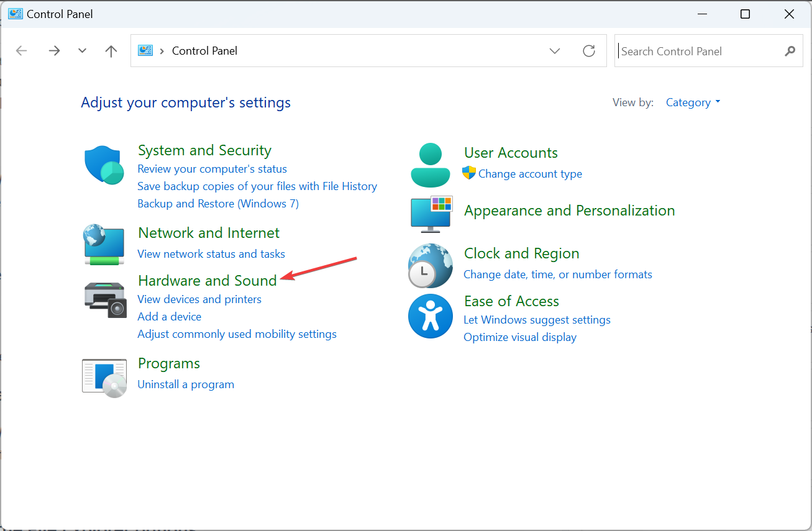This screenshot has height=531, width=812.
Task: Open Network and Internet category
Action: (209, 233)
